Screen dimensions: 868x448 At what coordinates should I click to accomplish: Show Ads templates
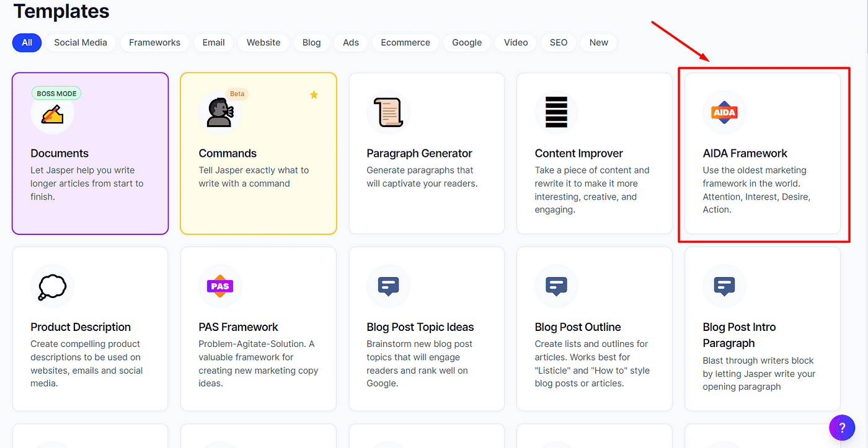[351, 43]
